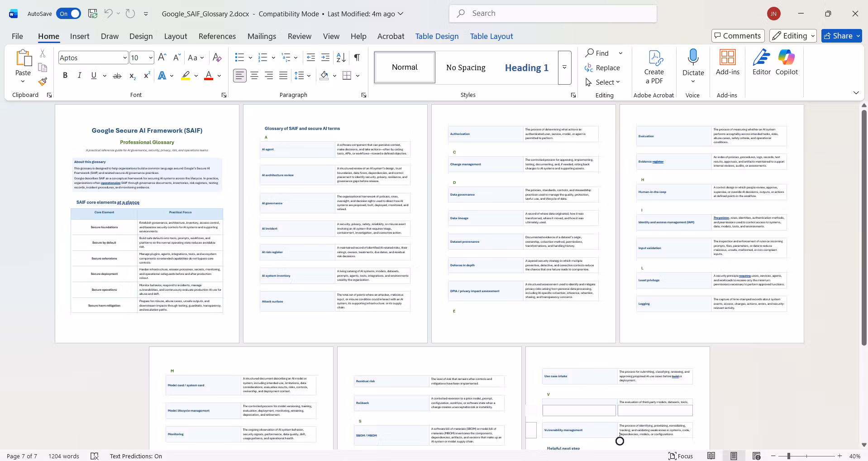Switch to Web Layout view
Screen dimensions: 868x461
756,456
